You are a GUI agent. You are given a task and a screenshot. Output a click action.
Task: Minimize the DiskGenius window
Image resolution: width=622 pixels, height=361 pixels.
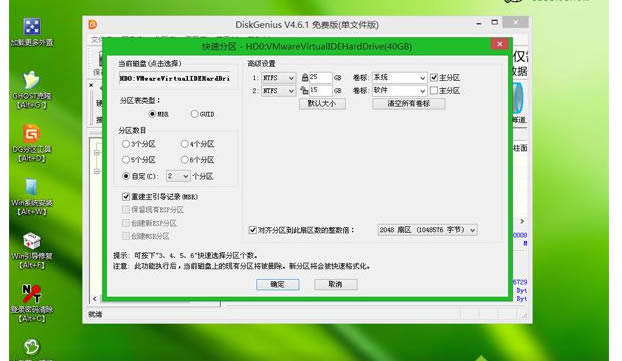(479, 23)
